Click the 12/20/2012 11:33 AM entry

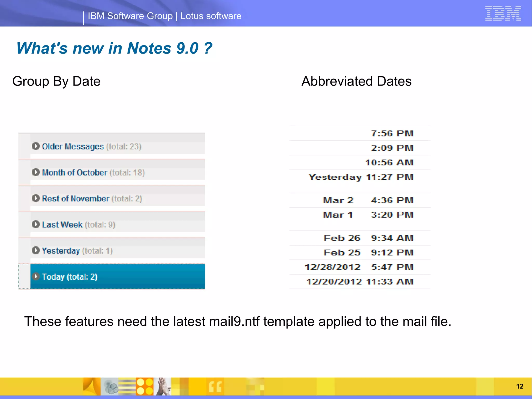(360, 282)
